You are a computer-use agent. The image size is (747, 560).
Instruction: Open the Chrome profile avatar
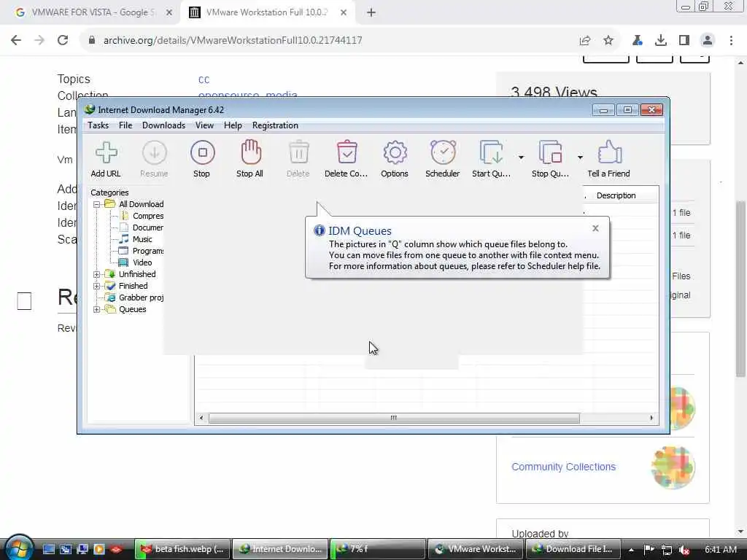[x=708, y=41]
